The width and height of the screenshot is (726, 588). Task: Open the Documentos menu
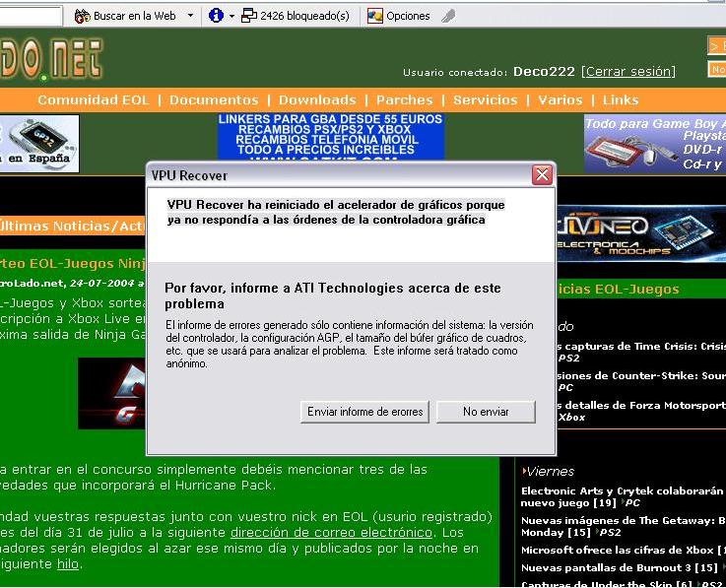point(214,100)
